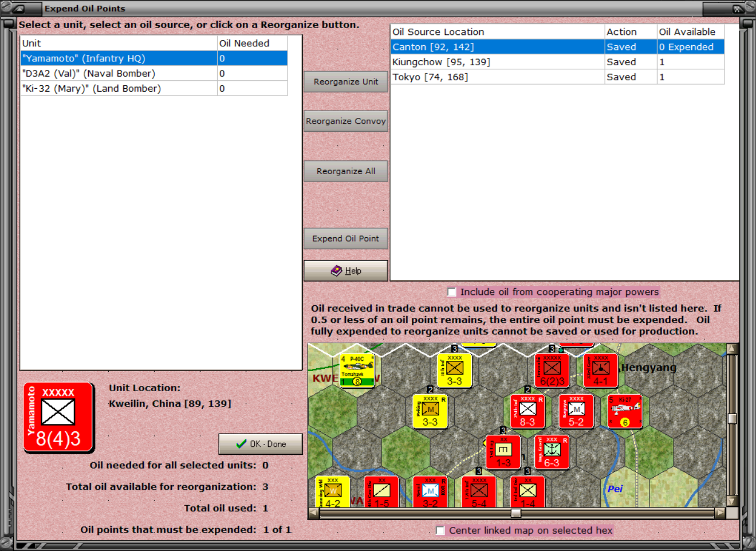Screen dimensions: 756x551
Task: Click the Reorganize All button
Action: click(x=346, y=171)
